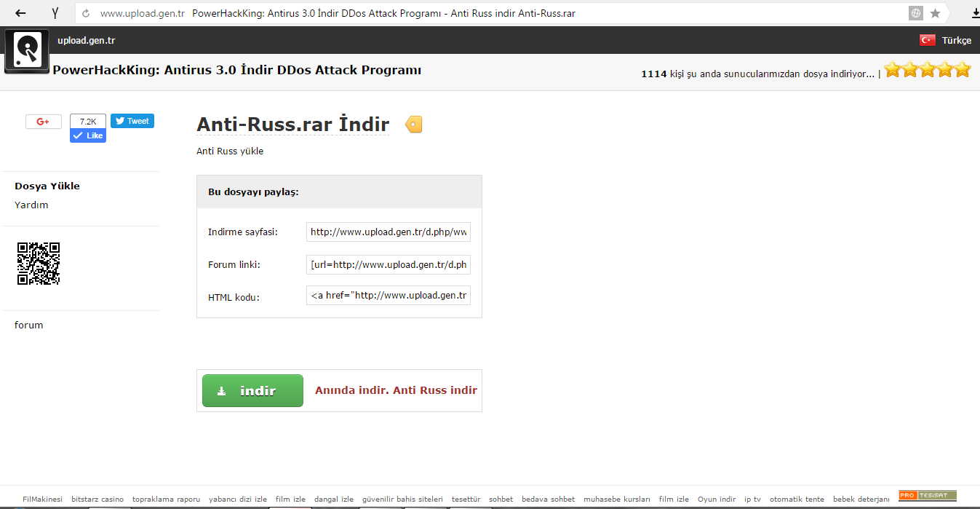Image resolution: width=980 pixels, height=509 pixels.
Task: Share on Google Plus
Action: tap(44, 122)
